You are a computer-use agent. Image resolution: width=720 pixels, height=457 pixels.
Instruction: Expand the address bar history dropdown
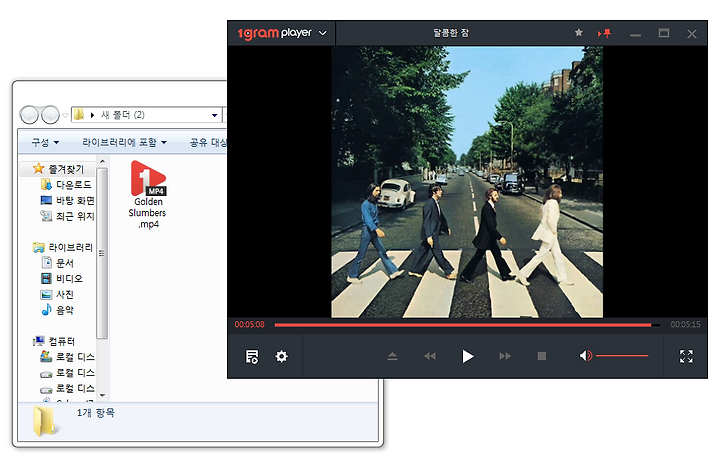pyautogui.click(x=214, y=115)
